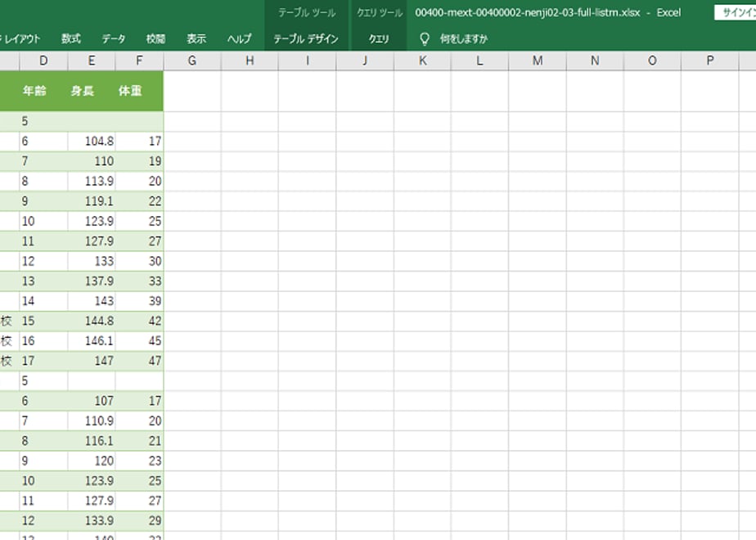Screen dimensions: 756x540
Task: Select column H header
Action: (250, 61)
